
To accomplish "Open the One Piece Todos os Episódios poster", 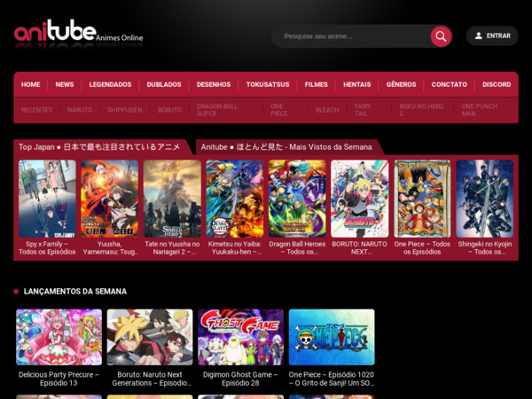I will click(x=422, y=199).
